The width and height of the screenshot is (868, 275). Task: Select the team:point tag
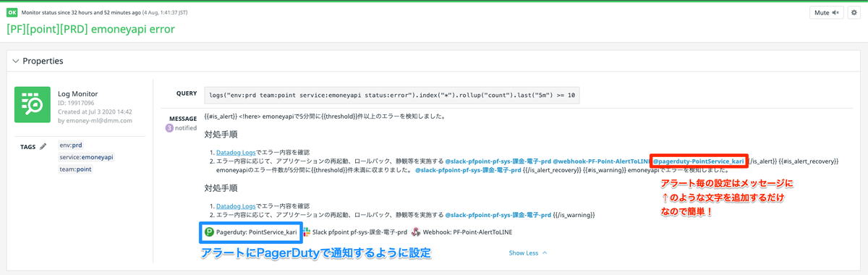click(75, 169)
